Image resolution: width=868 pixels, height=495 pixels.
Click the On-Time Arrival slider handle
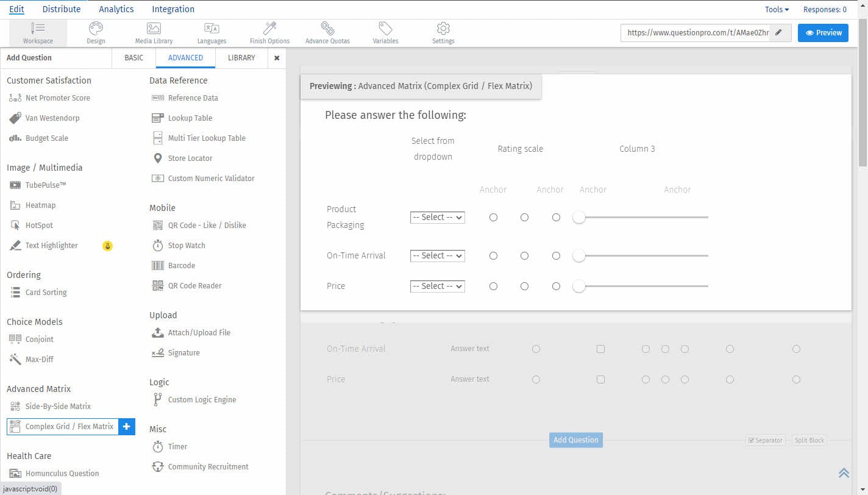(x=579, y=256)
